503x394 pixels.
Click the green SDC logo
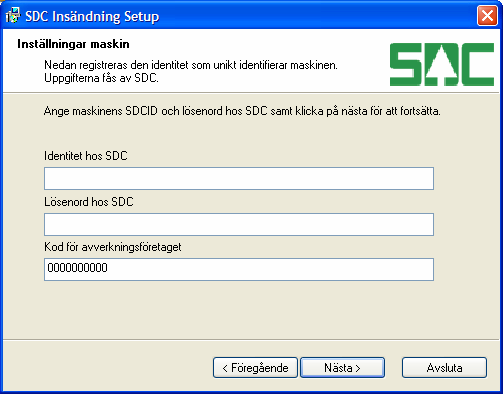pos(442,64)
